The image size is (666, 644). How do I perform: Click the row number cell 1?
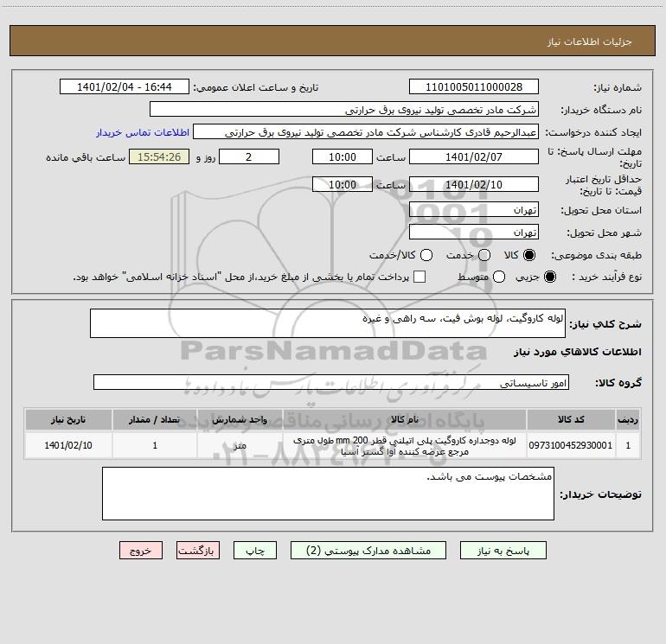[628, 445]
